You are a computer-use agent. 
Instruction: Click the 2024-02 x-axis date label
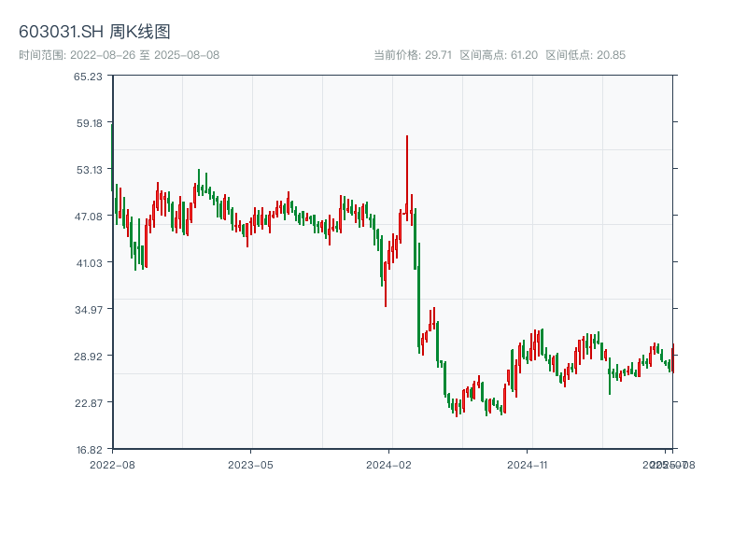pyautogui.click(x=389, y=464)
